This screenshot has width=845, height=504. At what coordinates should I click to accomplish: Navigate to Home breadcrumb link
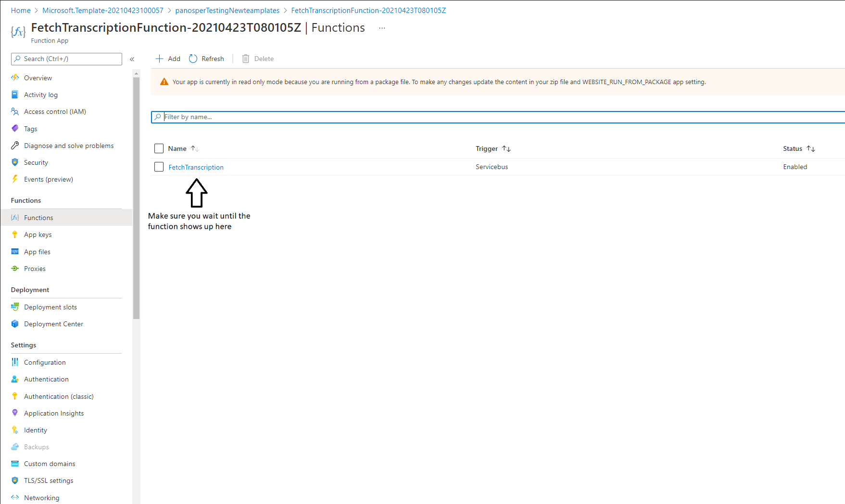[21, 11]
